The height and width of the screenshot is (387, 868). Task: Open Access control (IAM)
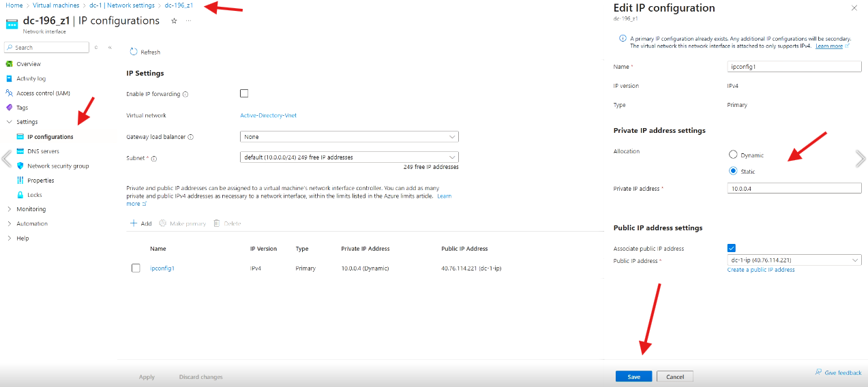[43, 93]
